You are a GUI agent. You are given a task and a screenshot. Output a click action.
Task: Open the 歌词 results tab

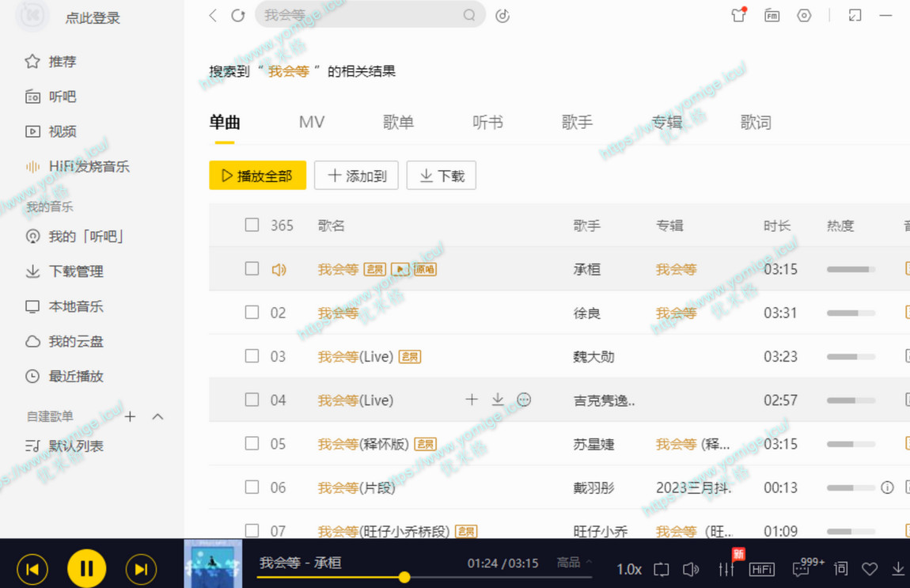click(756, 123)
